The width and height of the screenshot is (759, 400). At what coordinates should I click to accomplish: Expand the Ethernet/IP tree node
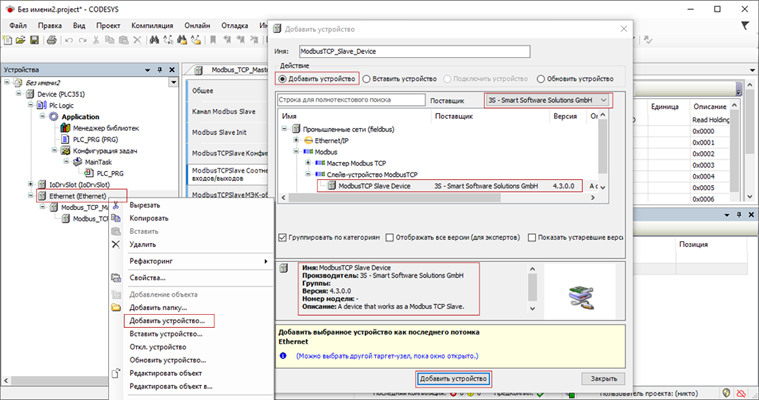click(296, 140)
